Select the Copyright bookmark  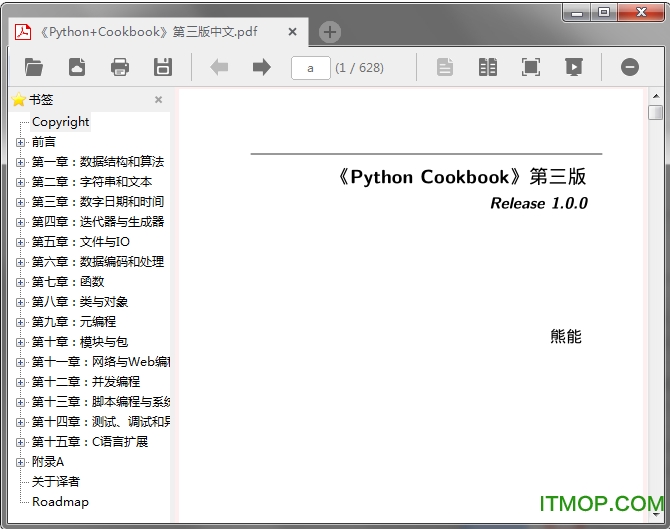[x=60, y=122]
